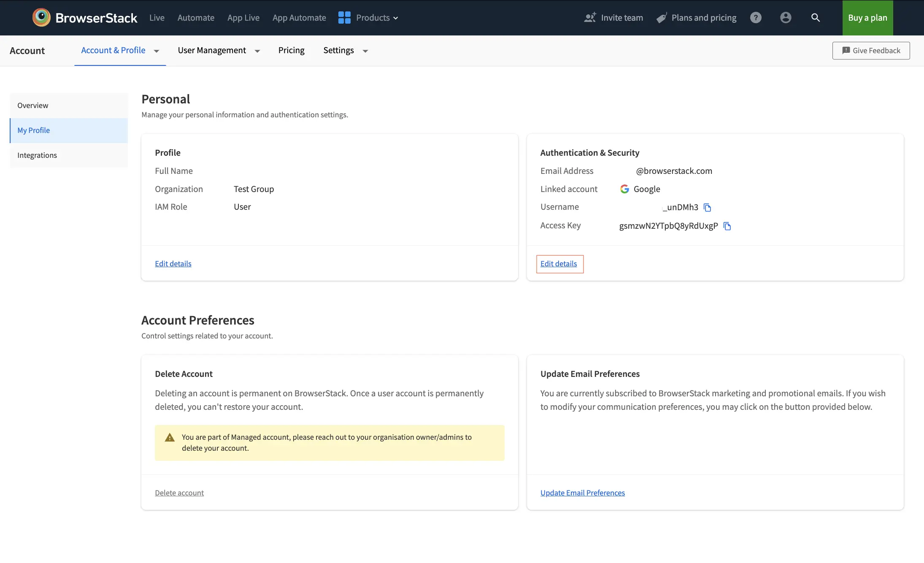Expand the Account & Profile dropdown
The height and width of the screenshot is (563, 924).
(x=157, y=51)
